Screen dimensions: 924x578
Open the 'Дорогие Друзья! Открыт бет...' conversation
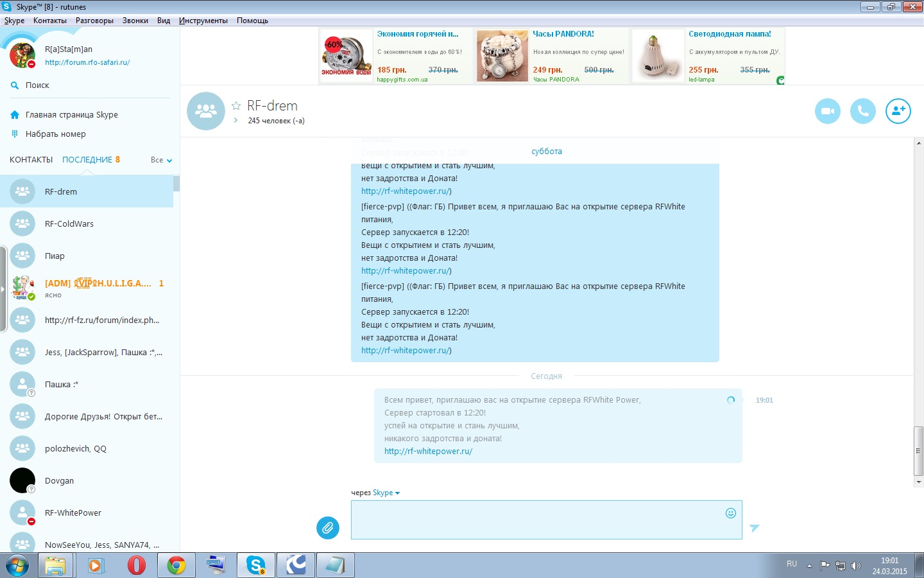tap(87, 416)
